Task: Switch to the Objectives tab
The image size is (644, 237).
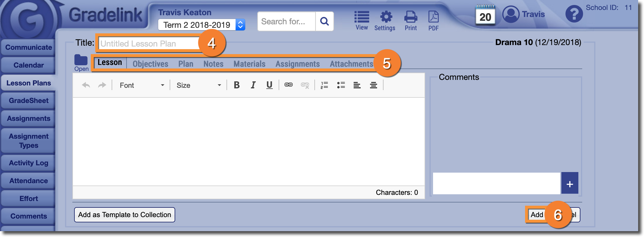Action: (x=150, y=64)
